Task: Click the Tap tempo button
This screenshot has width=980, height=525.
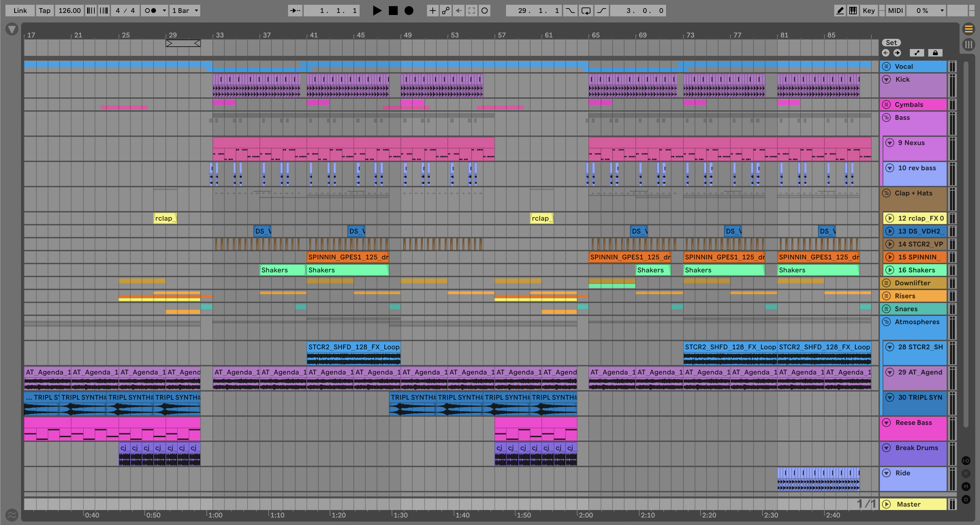Action: click(x=45, y=11)
